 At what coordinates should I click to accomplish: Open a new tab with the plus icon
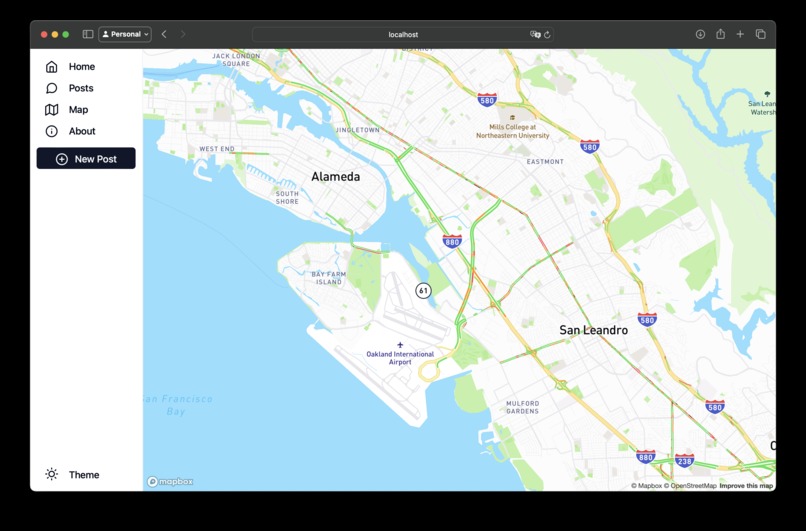[740, 34]
